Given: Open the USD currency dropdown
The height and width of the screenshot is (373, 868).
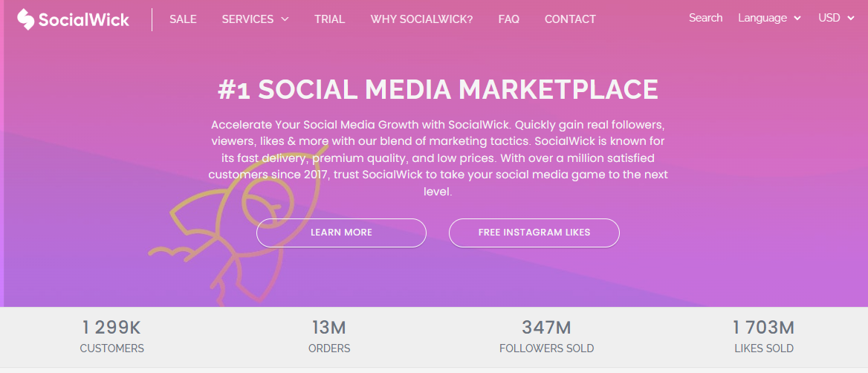Looking at the screenshot, I should [x=836, y=18].
